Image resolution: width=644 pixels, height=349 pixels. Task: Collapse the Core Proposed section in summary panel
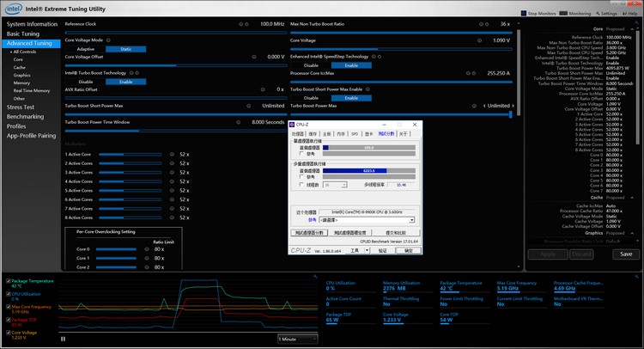click(x=633, y=29)
